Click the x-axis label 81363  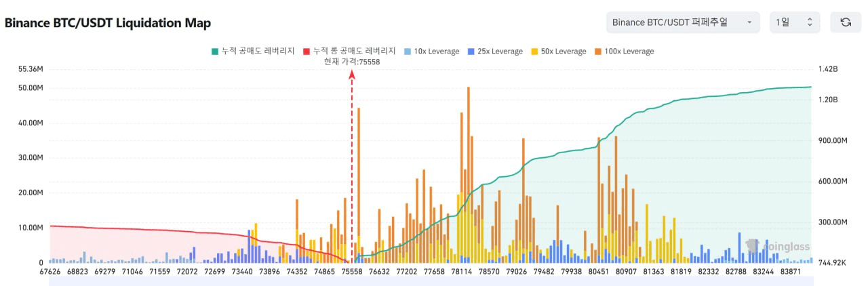coord(654,271)
